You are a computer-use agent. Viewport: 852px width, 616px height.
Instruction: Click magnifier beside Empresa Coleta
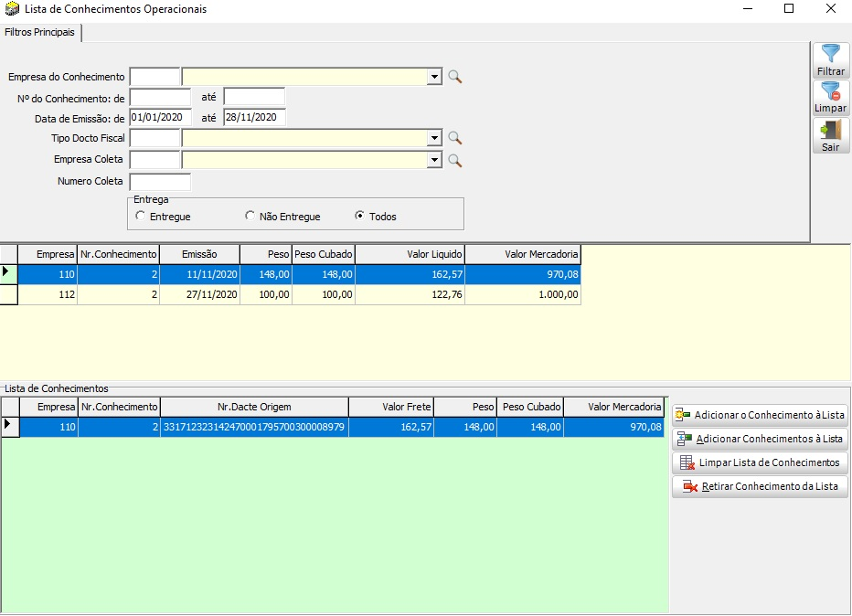[454, 160]
